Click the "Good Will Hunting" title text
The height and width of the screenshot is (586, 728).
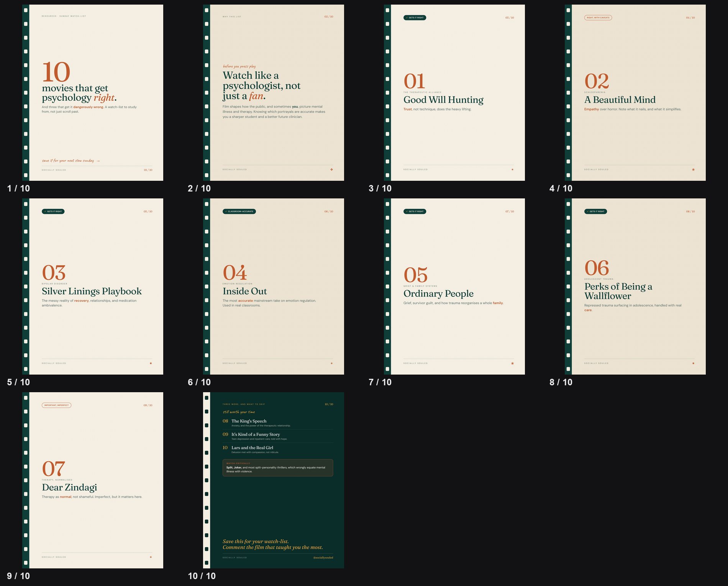click(x=443, y=100)
